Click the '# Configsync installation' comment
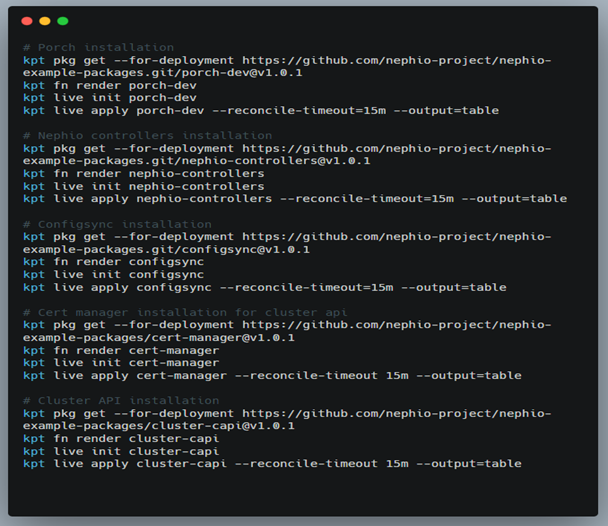The image size is (608, 526). (117, 224)
